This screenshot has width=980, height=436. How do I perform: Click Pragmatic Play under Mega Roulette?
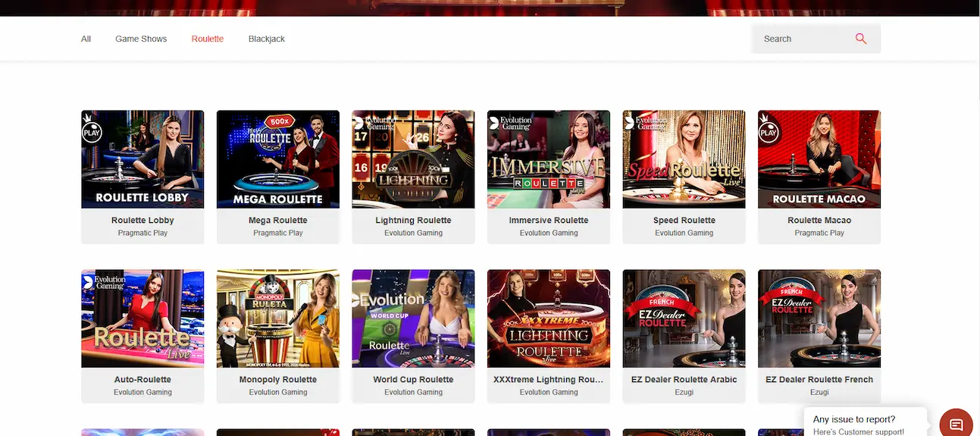(x=278, y=233)
